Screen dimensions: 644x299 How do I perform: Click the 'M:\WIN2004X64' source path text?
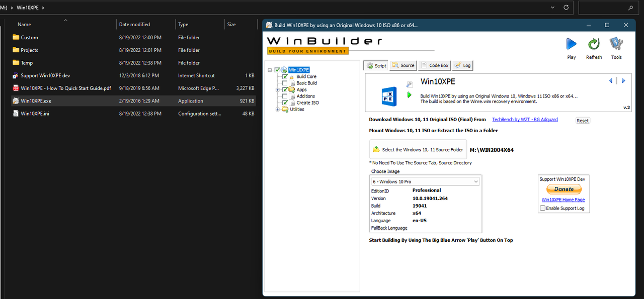click(x=492, y=150)
